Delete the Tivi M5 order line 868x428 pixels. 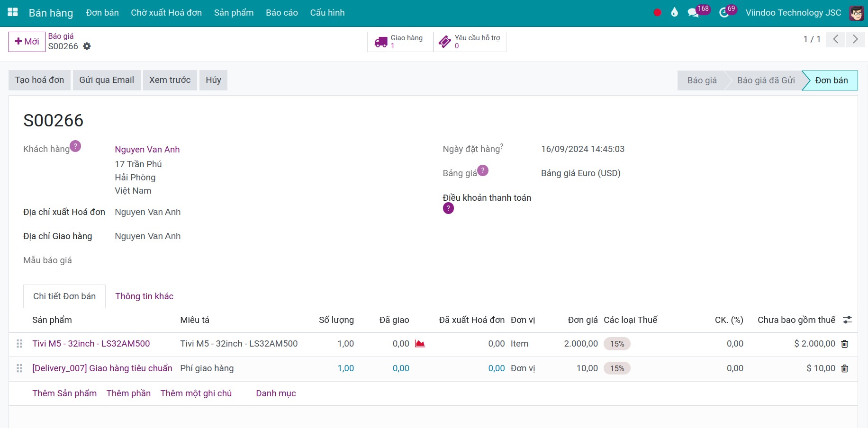coord(844,344)
